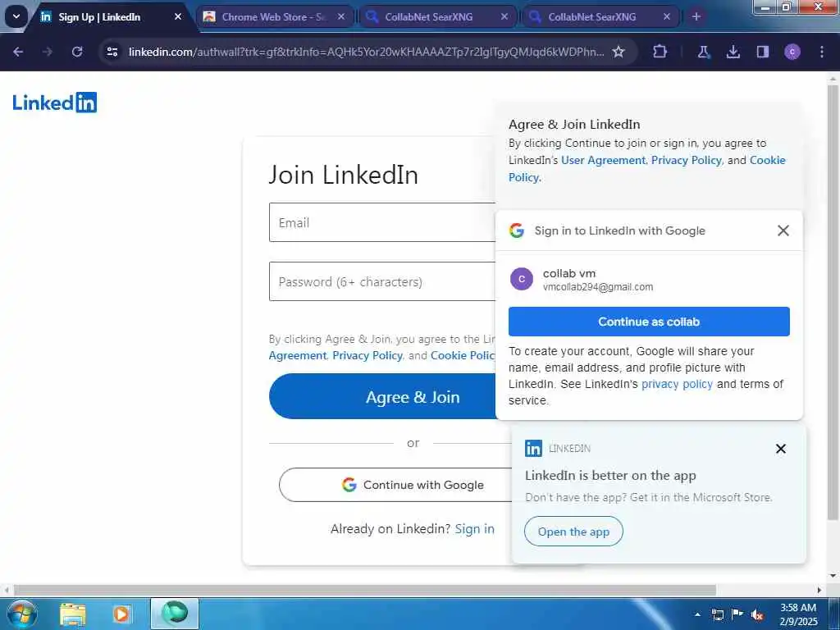The image size is (840, 630).
Task: Click the active browser taskbar icon
Action: [175, 614]
